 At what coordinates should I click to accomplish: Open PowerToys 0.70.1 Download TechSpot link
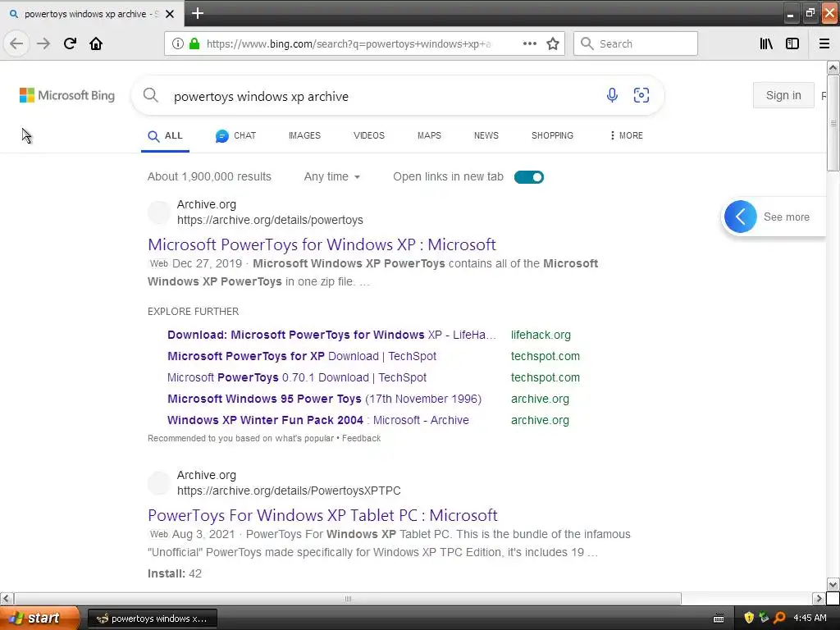pos(297,377)
